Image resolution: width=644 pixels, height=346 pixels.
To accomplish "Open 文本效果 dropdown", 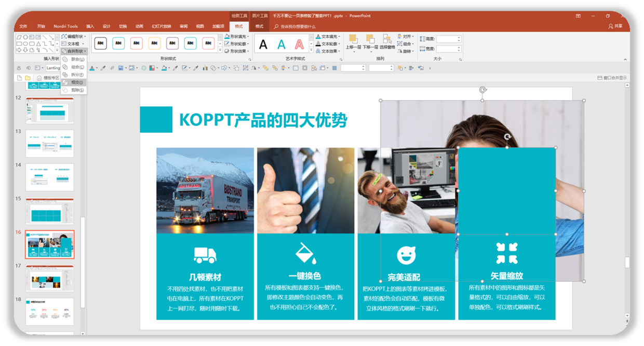I will 328,51.
